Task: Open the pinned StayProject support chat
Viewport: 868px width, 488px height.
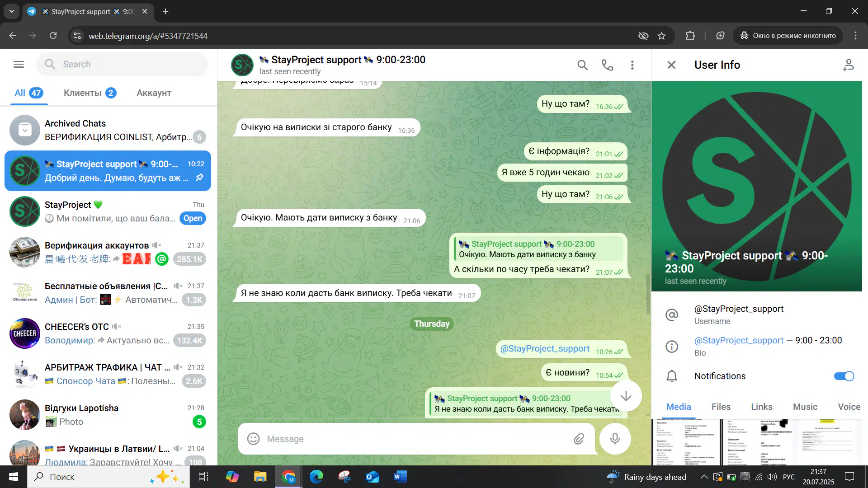Action: coord(108,171)
